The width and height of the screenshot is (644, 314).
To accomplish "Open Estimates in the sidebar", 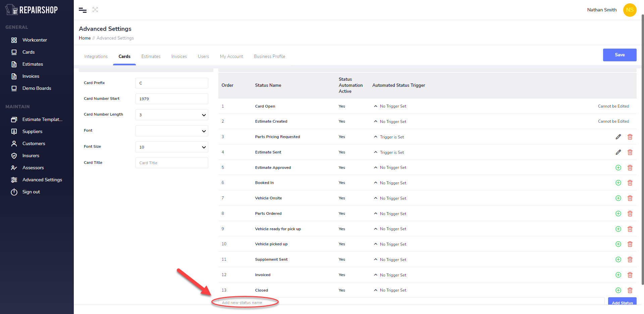I will (x=33, y=64).
